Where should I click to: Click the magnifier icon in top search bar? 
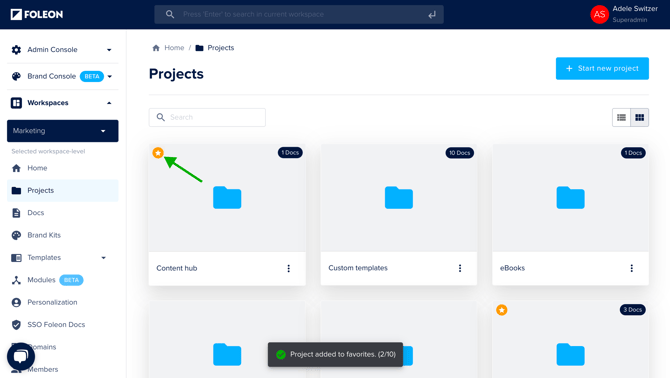coord(170,15)
